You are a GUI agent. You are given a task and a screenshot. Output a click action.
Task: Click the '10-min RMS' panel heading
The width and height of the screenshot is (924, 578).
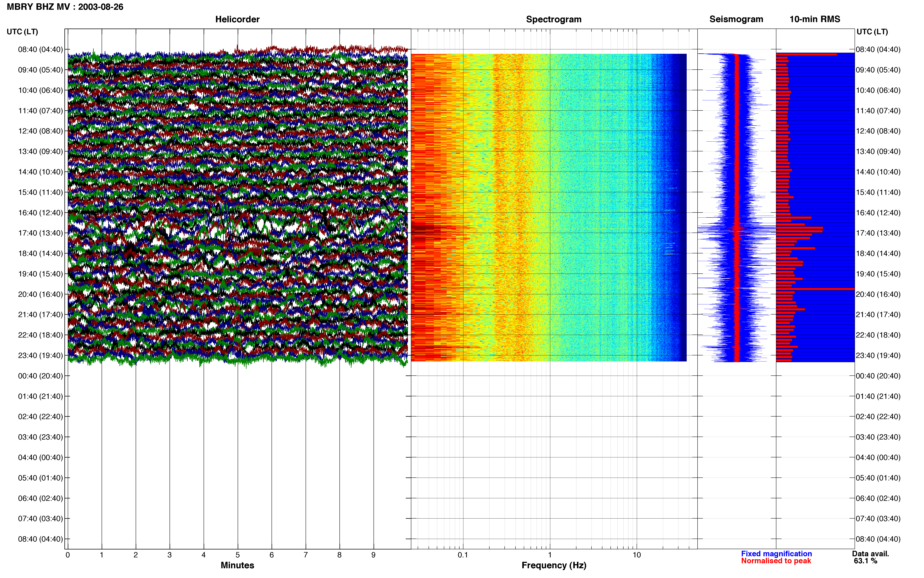pos(815,19)
